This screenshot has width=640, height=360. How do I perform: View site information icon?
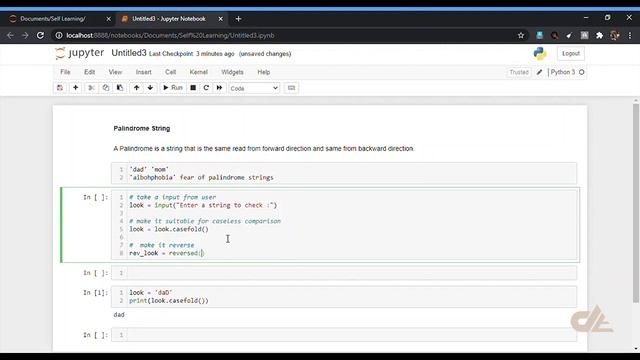(x=59, y=36)
